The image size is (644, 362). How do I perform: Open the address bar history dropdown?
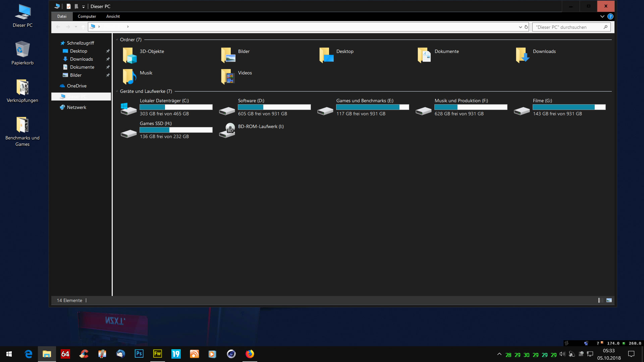[520, 27]
